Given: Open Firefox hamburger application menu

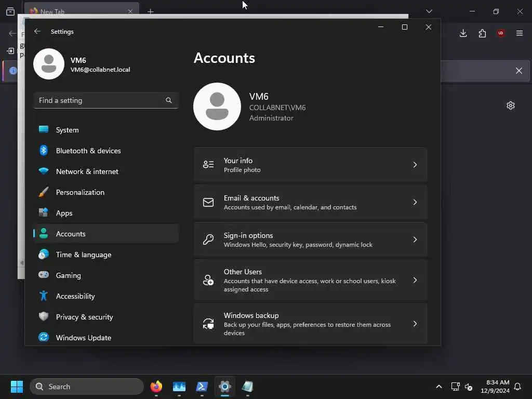Looking at the screenshot, I should point(520,33).
